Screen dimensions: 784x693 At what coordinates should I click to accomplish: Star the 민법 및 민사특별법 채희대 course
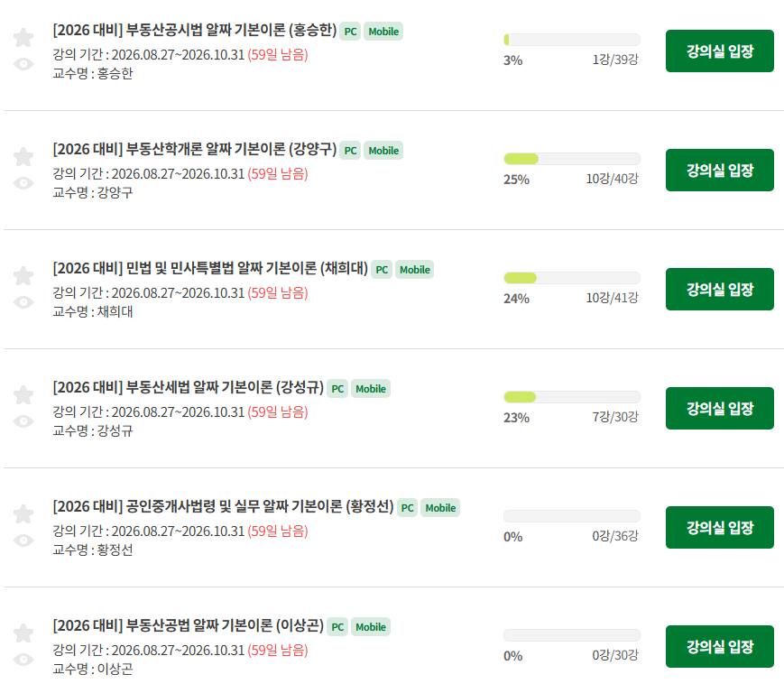click(x=23, y=275)
